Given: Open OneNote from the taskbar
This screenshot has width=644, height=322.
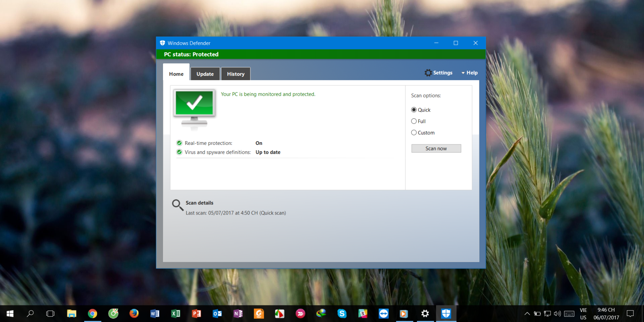Looking at the screenshot, I should [238, 314].
